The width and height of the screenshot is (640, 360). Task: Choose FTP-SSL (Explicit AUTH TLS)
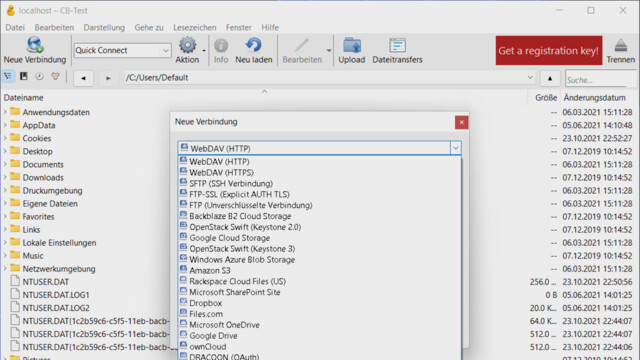320,194
